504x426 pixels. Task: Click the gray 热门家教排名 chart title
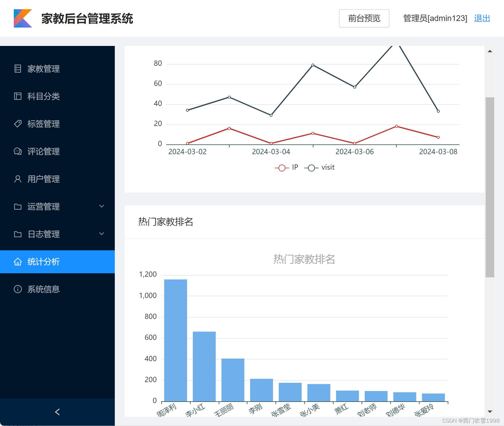tap(304, 259)
